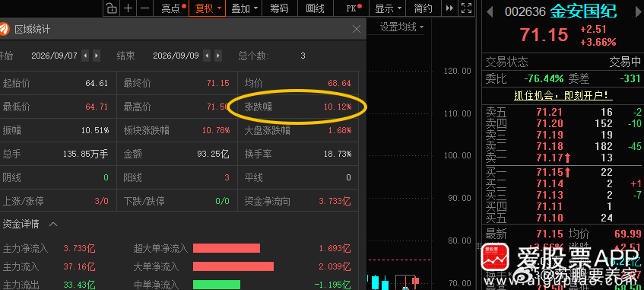This screenshot has height=290, width=644.
Task: Select the 买一 price 71.15
Action: pos(549,172)
